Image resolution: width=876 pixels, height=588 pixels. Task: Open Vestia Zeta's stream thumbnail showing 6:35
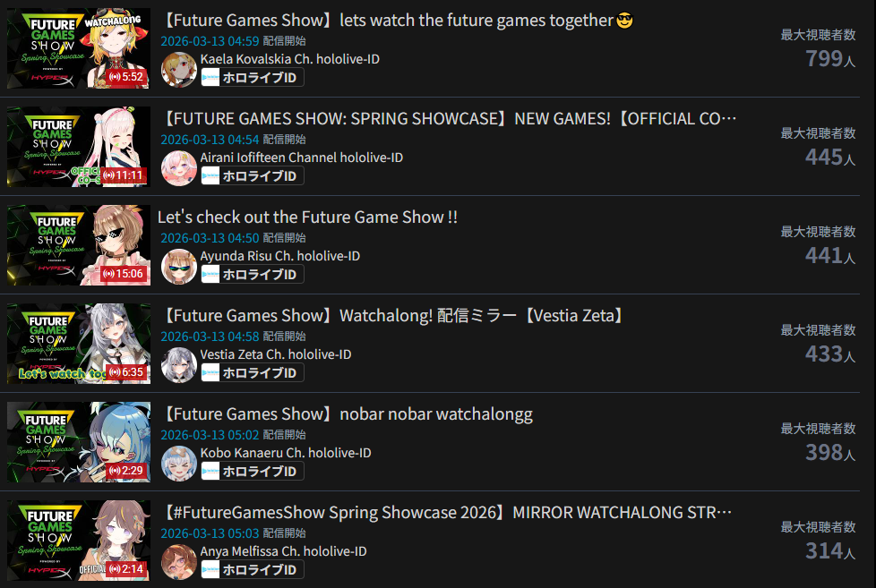pos(79,344)
